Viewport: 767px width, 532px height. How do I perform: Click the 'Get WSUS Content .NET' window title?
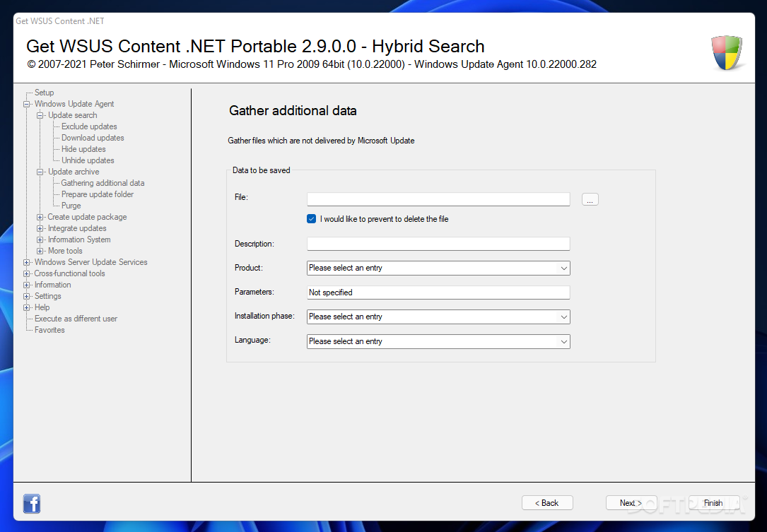59,21
